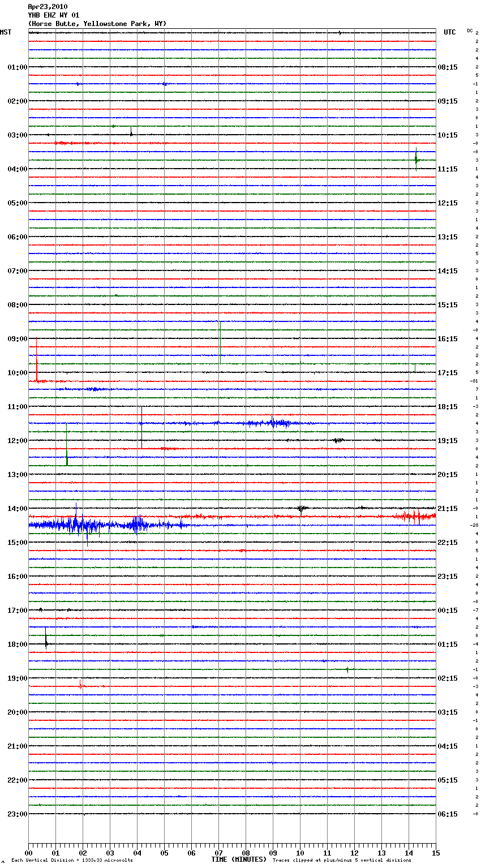This screenshot has height=868, width=481.
Task: Click the DC offset value -28
Action: point(474,525)
